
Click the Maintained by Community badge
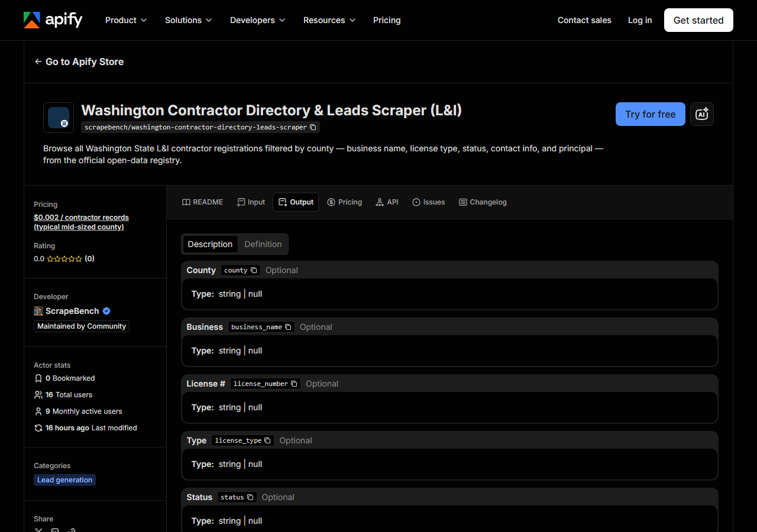point(82,326)
